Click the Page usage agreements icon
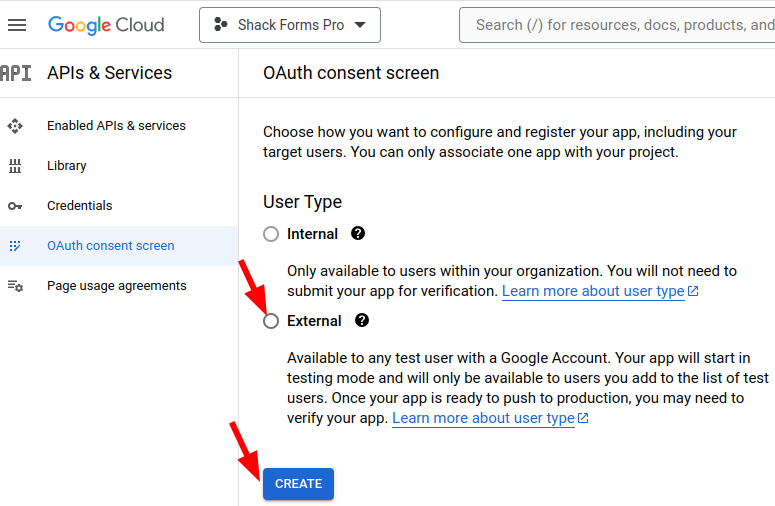Viewport: 775px width, 506px height. [x=15, y=286]
